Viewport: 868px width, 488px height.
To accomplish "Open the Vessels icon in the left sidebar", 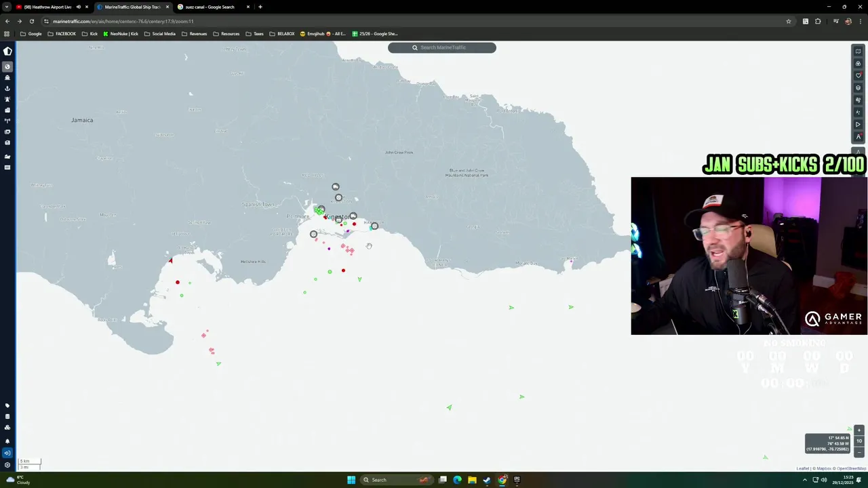I will 7,77.
